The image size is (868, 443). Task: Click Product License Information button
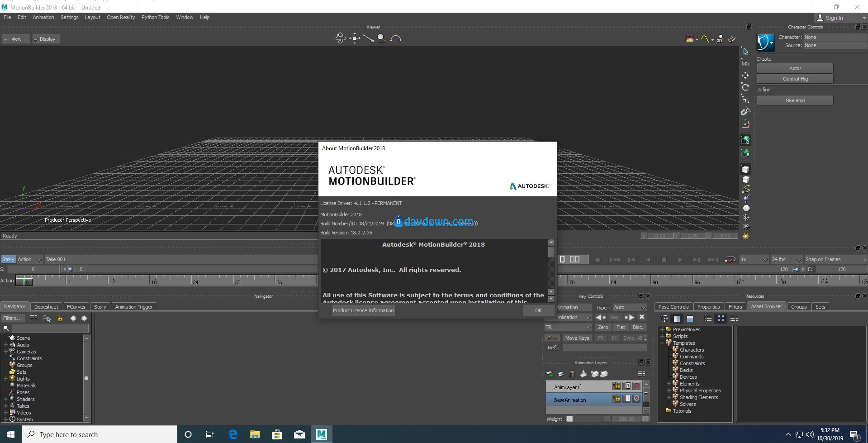click(363, 310)
